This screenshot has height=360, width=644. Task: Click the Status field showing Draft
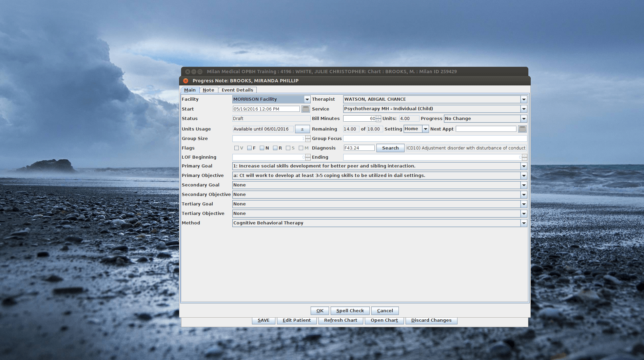[271, 119]
